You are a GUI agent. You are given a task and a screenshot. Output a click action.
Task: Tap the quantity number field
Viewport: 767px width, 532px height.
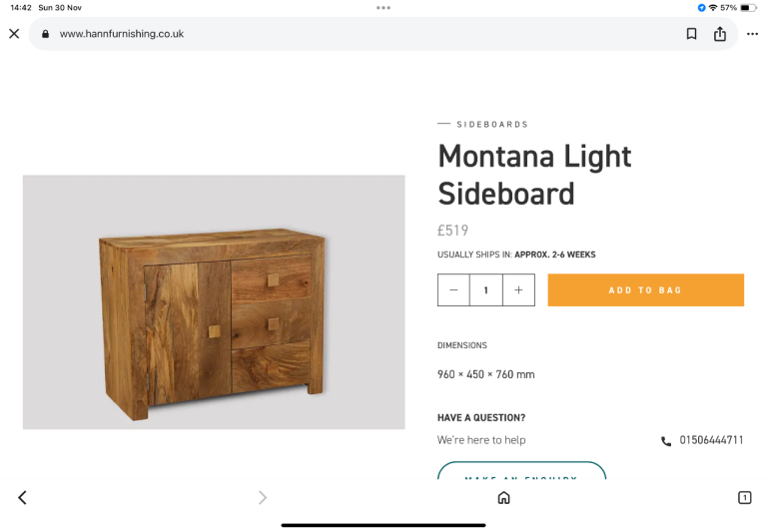coord(486,290)
